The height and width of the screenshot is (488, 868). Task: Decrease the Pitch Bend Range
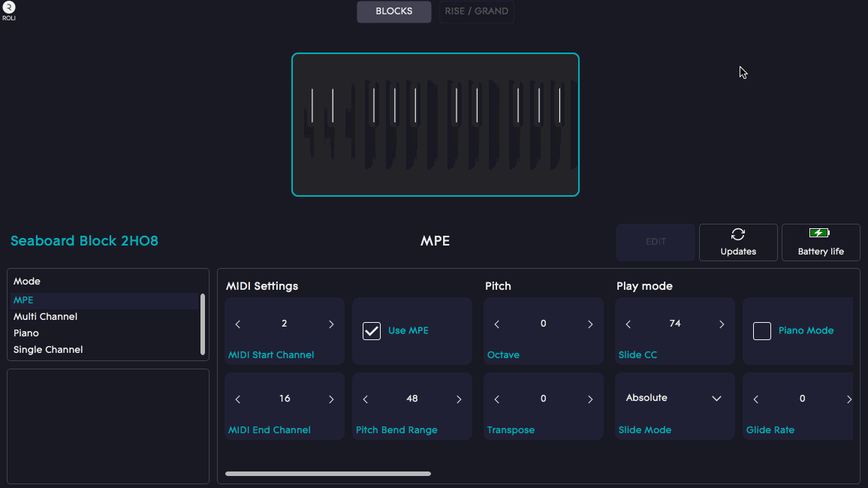pos(365,399)
